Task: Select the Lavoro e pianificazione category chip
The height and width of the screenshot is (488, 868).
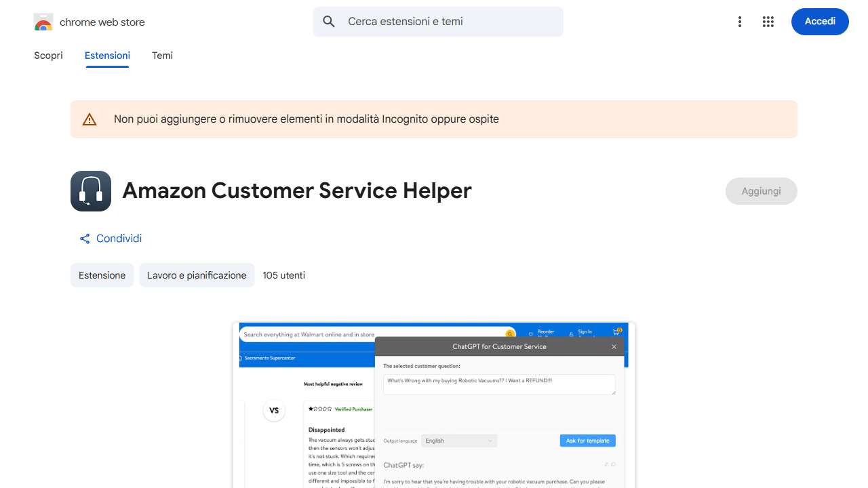Action: [197, 275]
